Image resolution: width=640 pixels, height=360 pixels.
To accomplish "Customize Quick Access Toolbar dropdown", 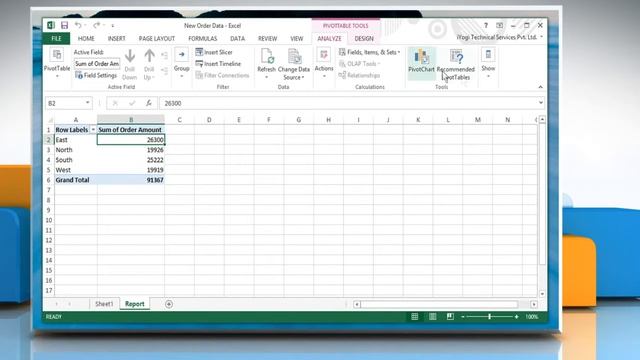I will coord(113,26).
